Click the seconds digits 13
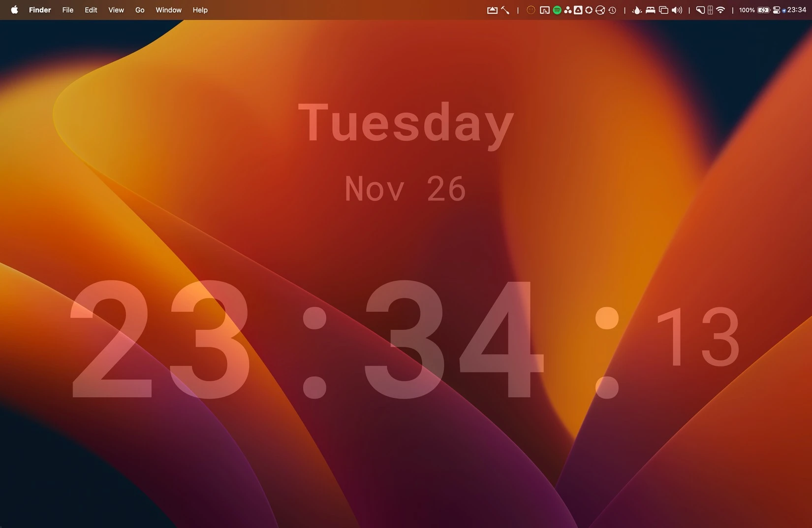Viewport: 812px width, 528px height. (x=697, y=336)
